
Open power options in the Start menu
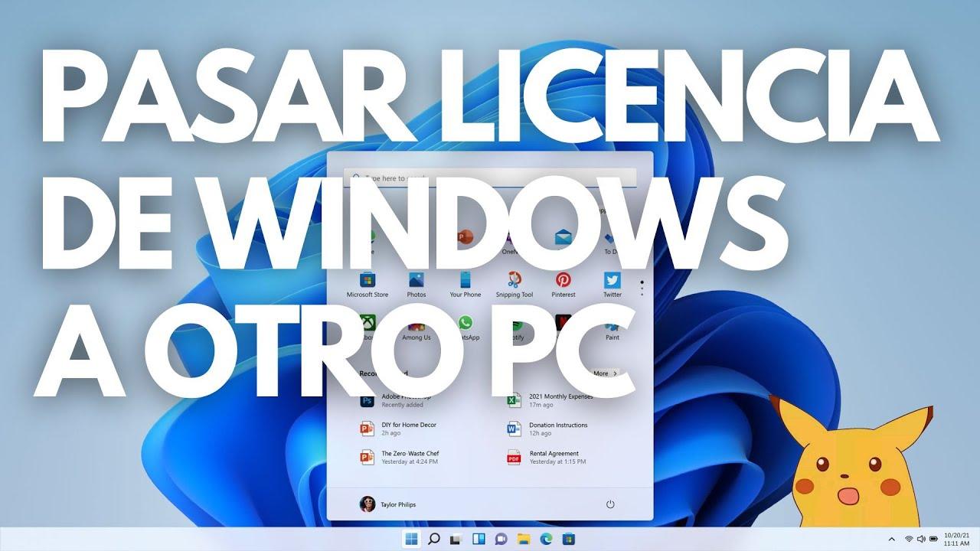(x=610, y=504)
